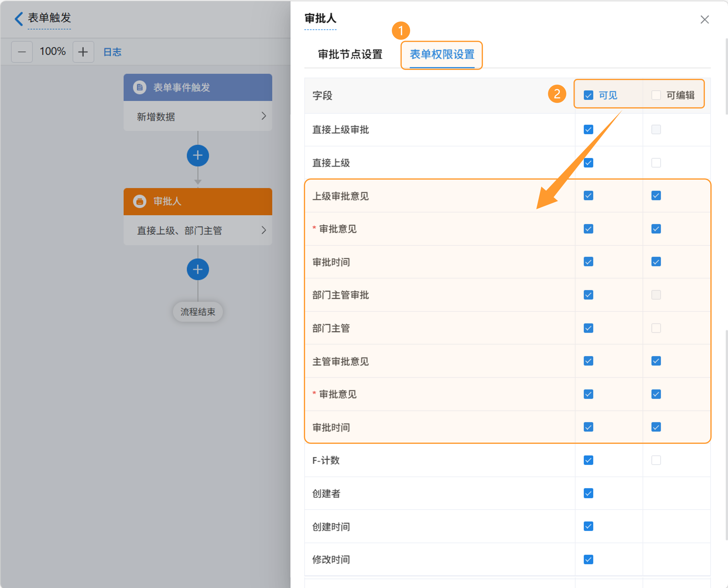The image size is (728, 588).
Task: Click the orange 审批人 node icon
Action: point(140,201)
